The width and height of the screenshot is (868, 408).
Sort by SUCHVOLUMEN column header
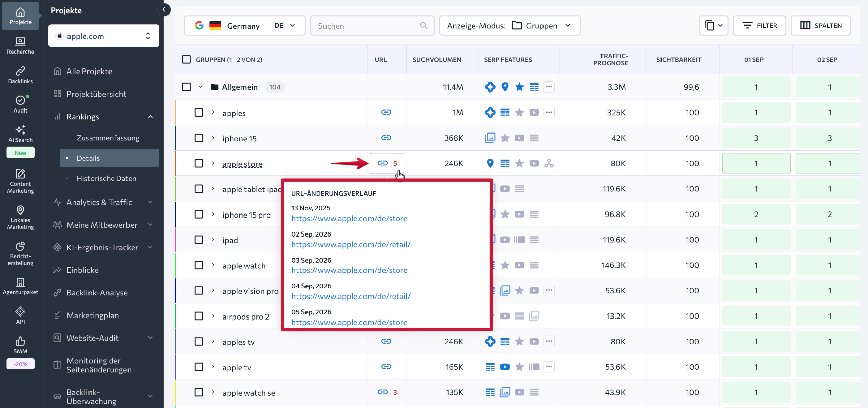point(437,60)
